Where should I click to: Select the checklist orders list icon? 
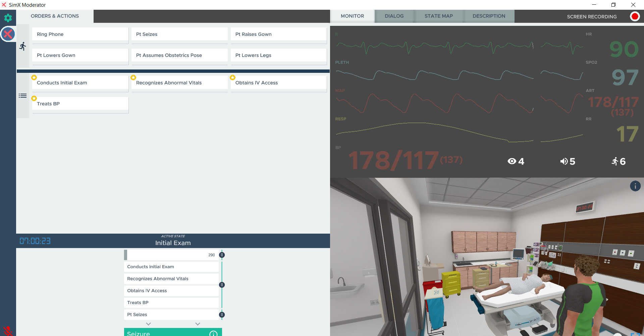pyautogui.click(x=22, y=96)
